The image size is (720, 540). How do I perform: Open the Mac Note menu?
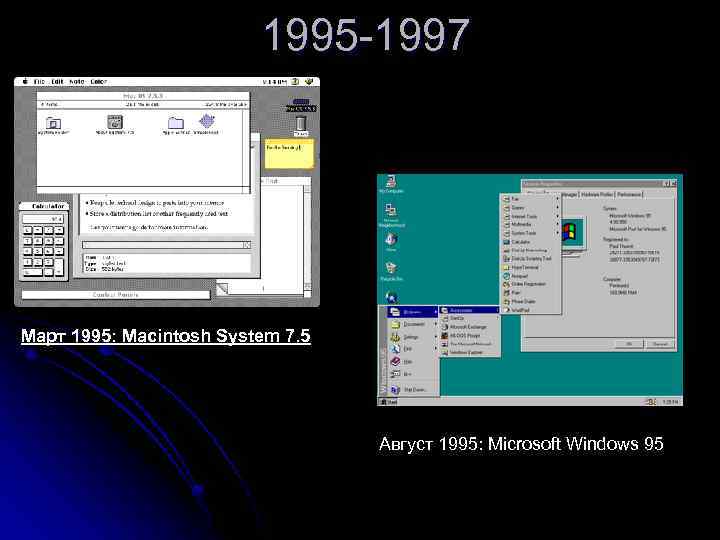(77, 82)
